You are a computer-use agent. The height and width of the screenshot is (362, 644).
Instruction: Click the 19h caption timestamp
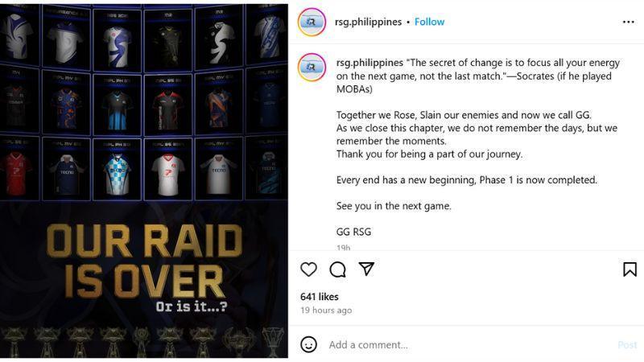(344, 248)
